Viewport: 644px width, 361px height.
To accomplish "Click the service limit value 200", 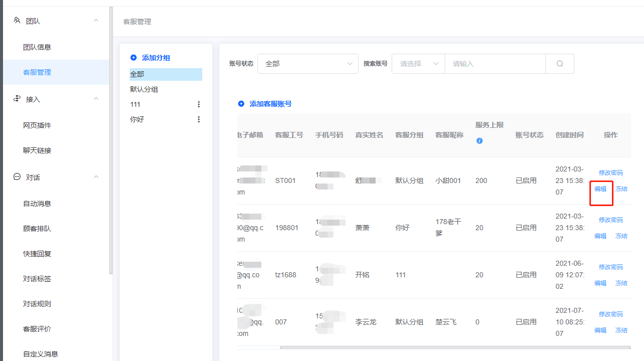I will click(481, 180).
